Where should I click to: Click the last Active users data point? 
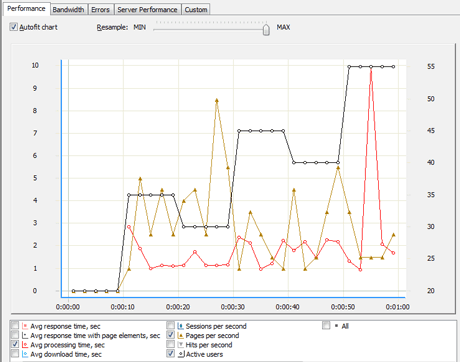(393, 67)
